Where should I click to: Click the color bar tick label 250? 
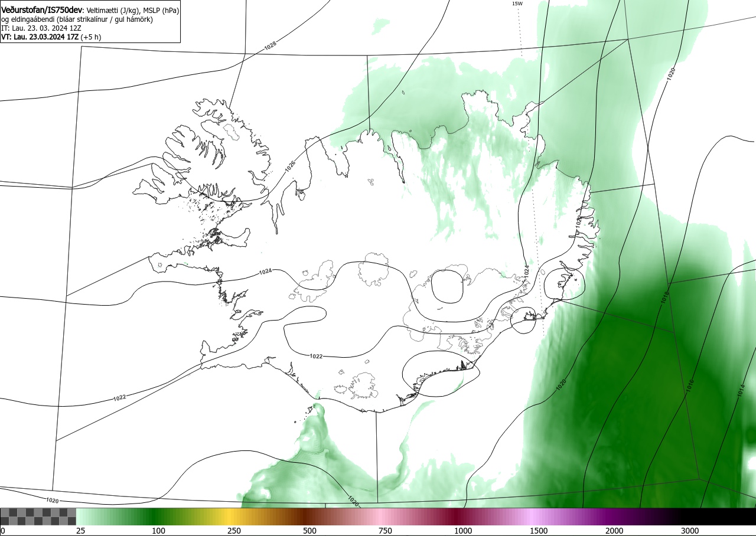click(x=234, y=531)
